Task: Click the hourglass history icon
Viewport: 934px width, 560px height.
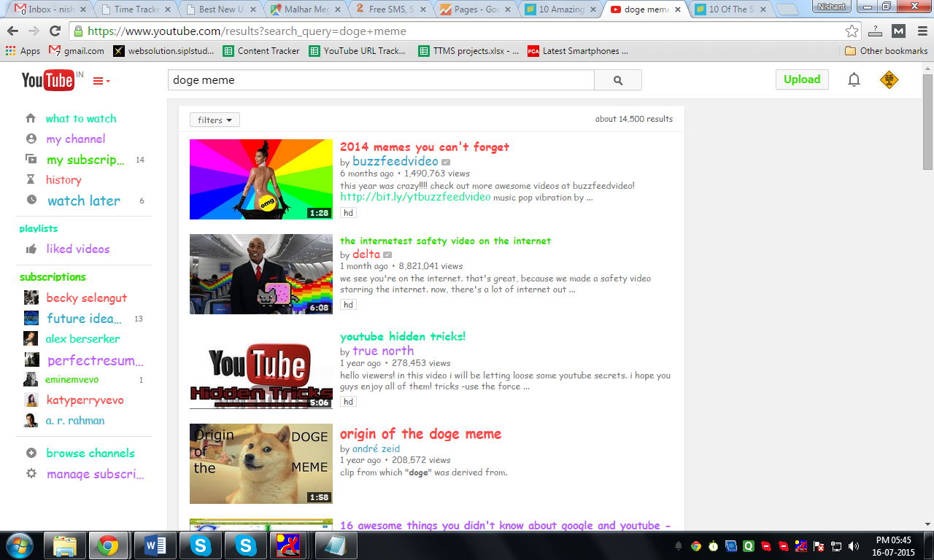Action: click(x=31, y=179)
